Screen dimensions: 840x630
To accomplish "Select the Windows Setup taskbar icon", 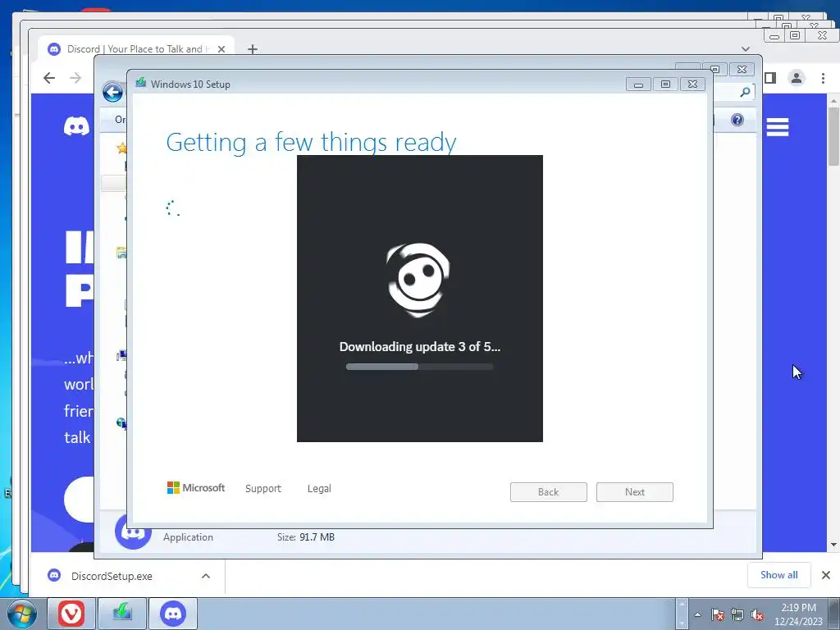I will (x=122, y=614).
